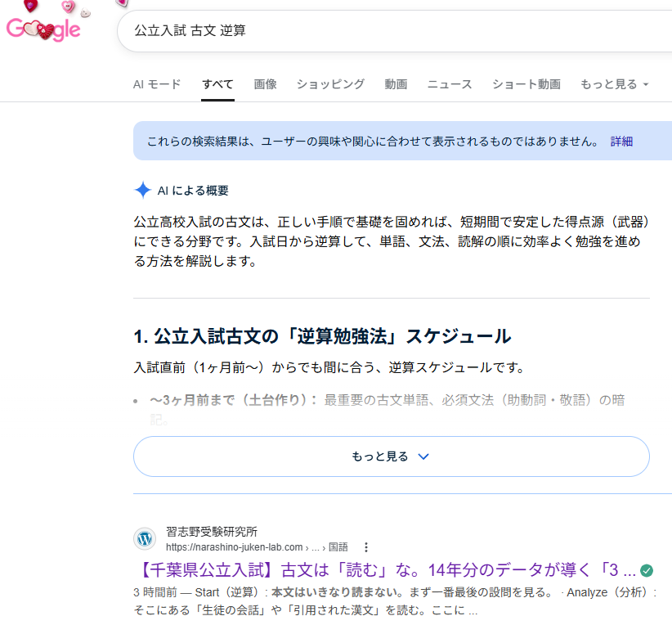Click the green verified checkmark badge
The height and width of the screenshot is (625, 672).
click(647, 570)
